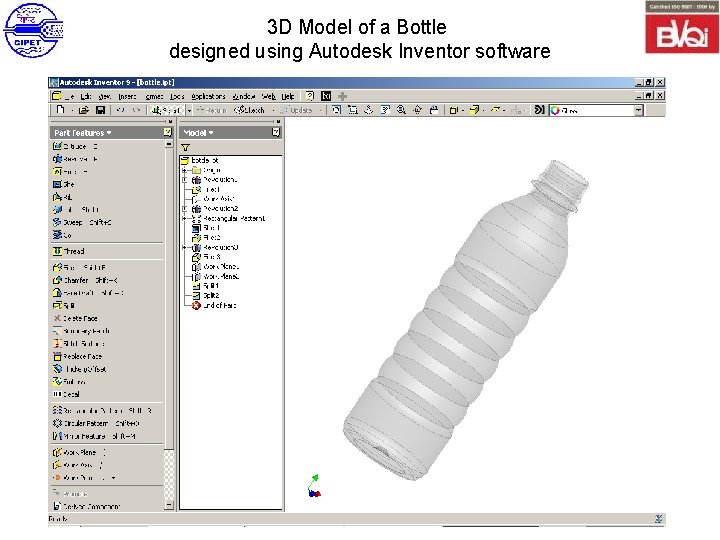
Task: Expand the Revolution3 node
Action: (185, 248)
